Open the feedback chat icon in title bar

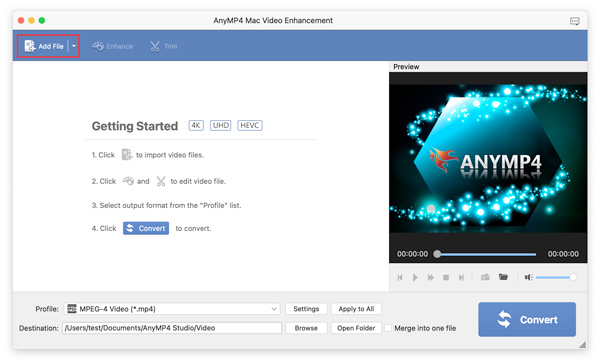coord(574,21)
